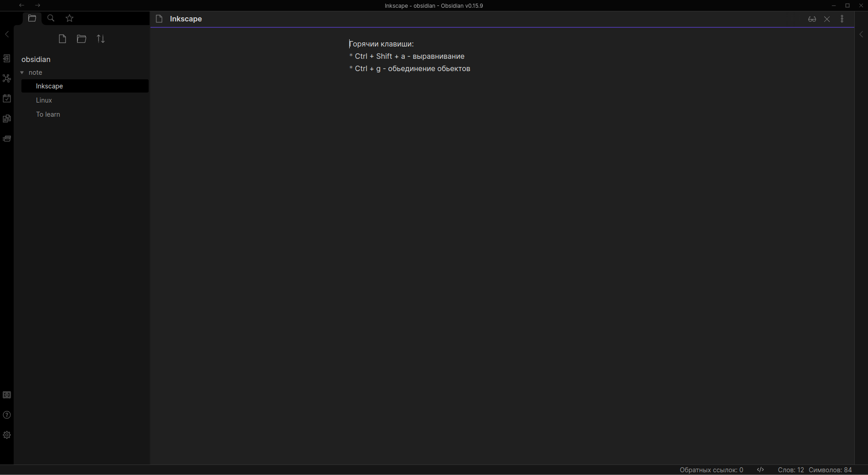Screen dimensions: 868x475
Task: Change the file explorer sort order
Action: click(x=101, y=39)
